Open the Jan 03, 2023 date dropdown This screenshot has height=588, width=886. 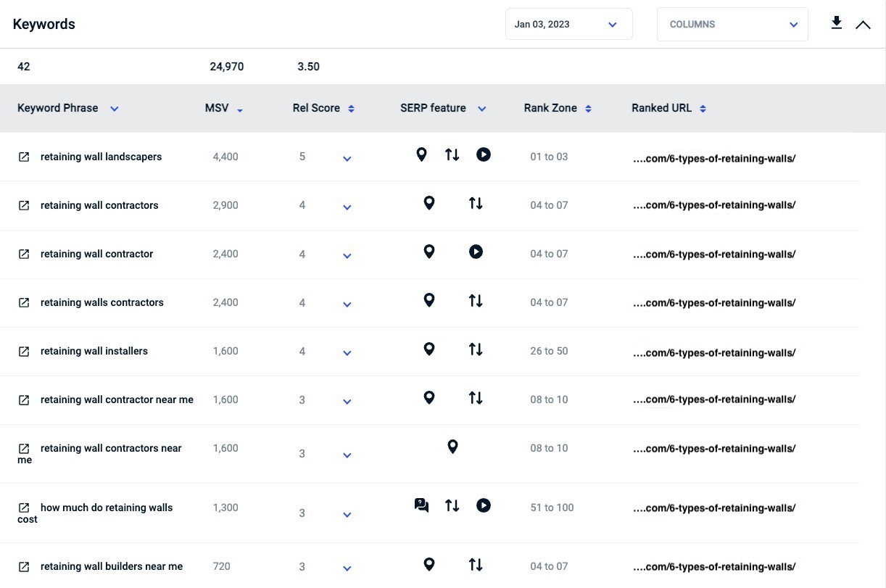point(569,24)
